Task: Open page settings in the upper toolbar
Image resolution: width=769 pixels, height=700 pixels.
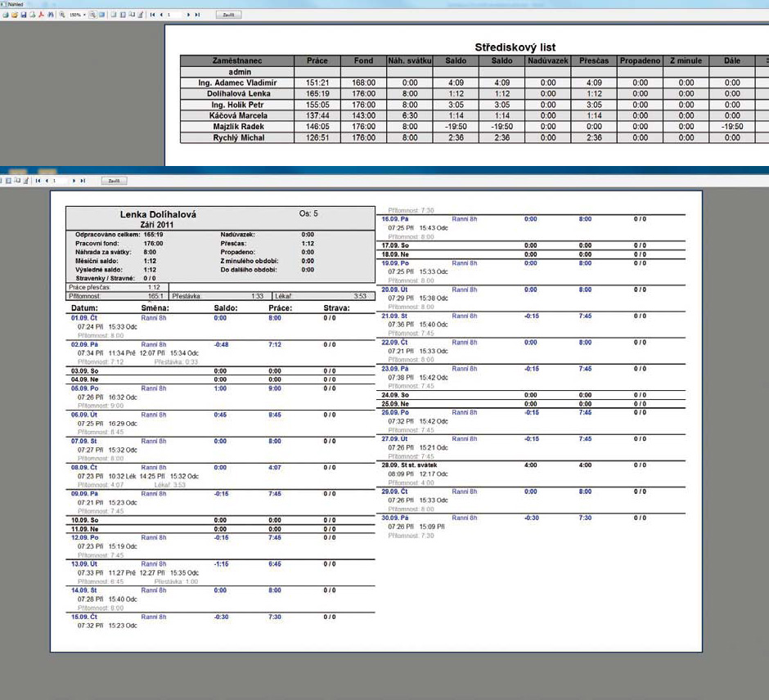Action: tap(132, 15)
